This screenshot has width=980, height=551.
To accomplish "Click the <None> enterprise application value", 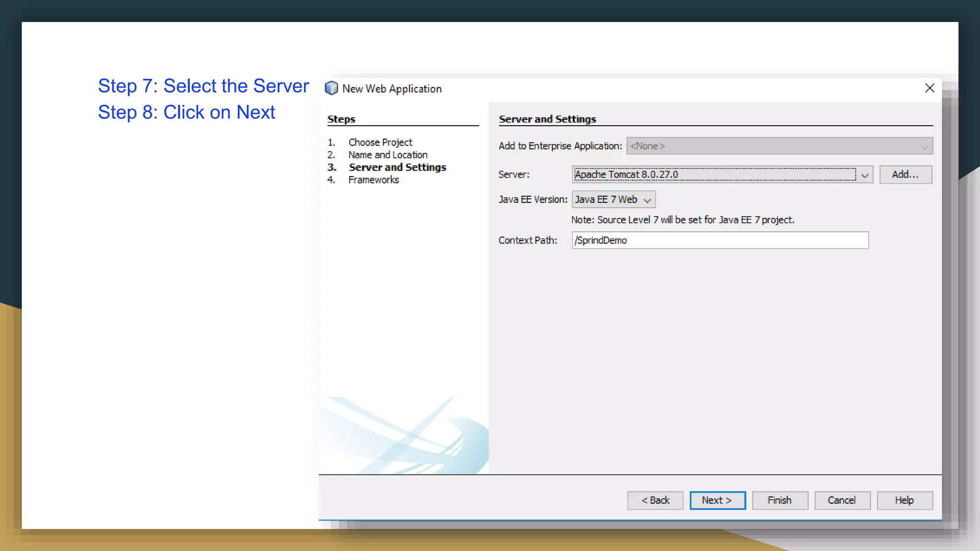I will coord(648,146).
